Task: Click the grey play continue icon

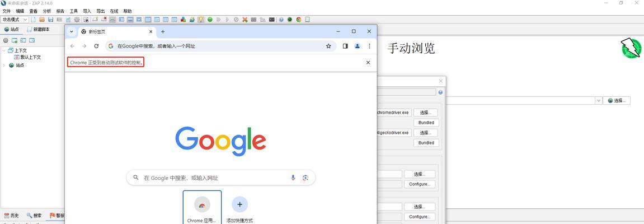Action: [227, 19]
